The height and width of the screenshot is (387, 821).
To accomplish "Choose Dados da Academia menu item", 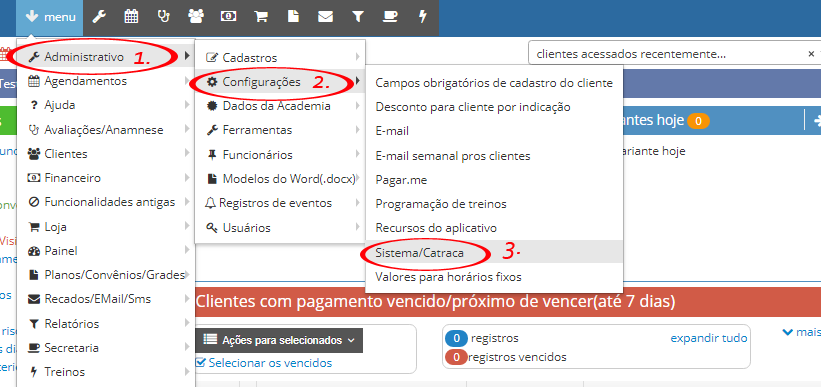I will [280, 106].
